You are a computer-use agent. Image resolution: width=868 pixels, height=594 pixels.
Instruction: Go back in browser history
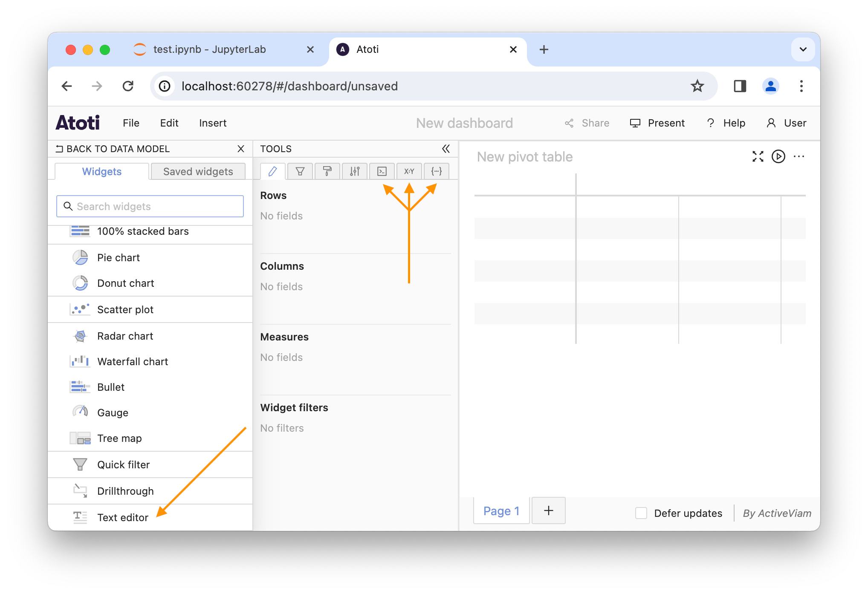click(67, 86)
